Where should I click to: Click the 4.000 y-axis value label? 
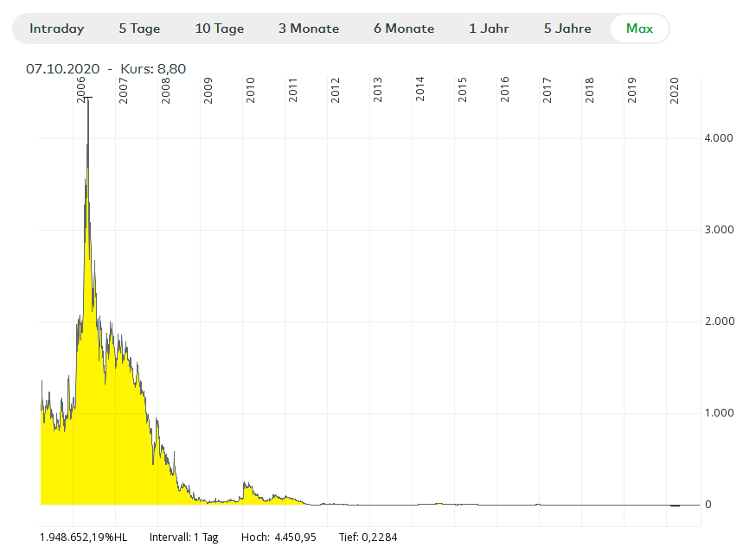pos(719,138)
